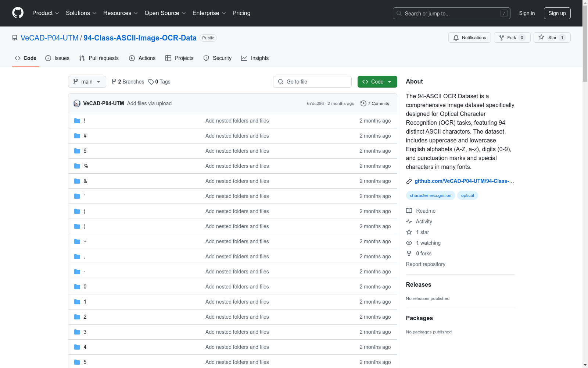This screenshot has width=588, height=368.
Task: Open the main branch selector dropdown
Action: (x=87, y=82)
